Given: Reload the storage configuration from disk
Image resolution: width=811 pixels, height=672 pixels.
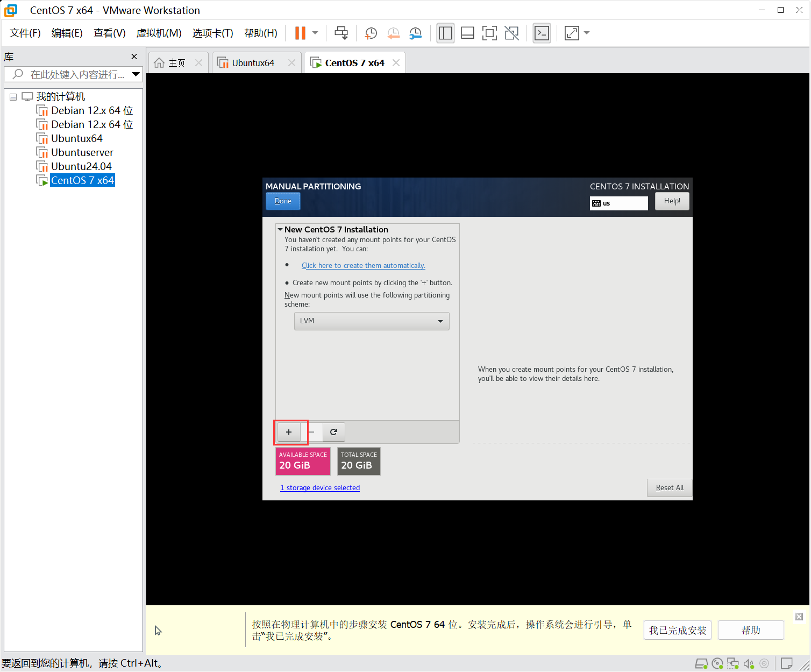Looking at the screenshot, I should (333, 432).
